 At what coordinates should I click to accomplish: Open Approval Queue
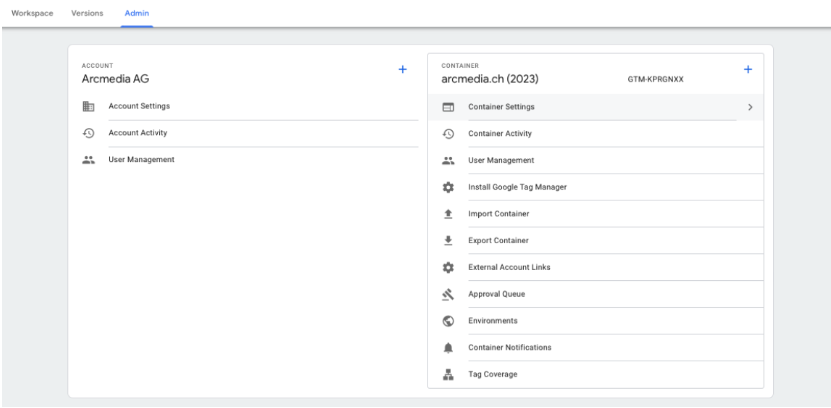tap(497, 294)
